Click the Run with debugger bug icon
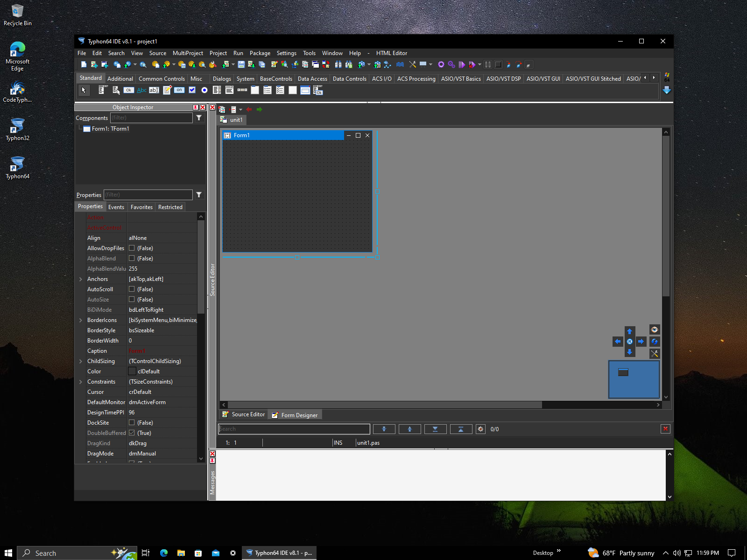This screenshot has width=747, height=560. [472, 65]
